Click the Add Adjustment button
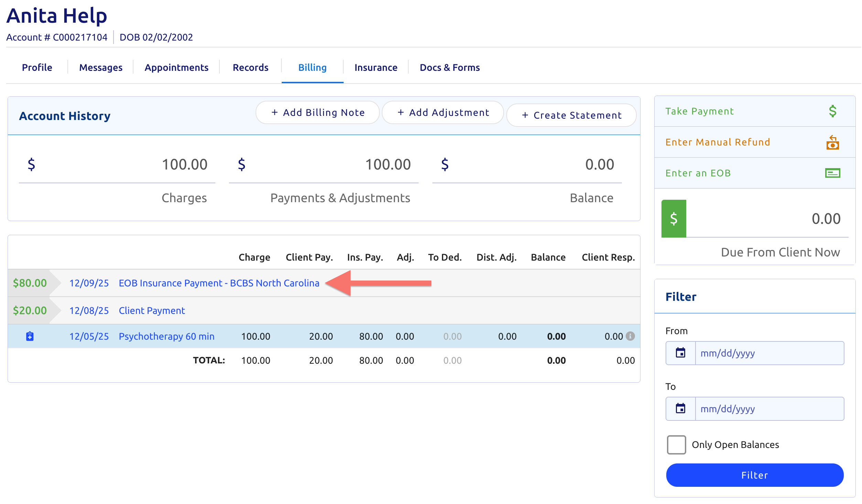The width and height of the screenshot is (862, 504). click(443, 112)
